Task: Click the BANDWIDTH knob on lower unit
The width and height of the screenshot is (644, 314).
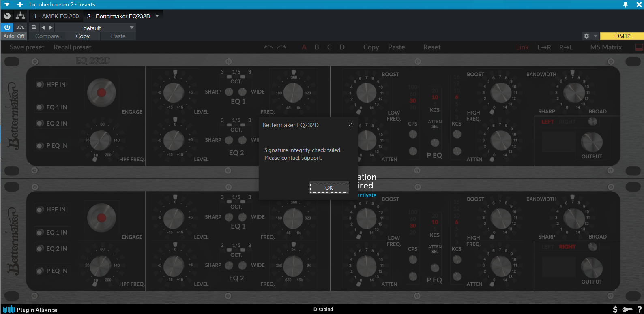Action: [x=574, y=218]
